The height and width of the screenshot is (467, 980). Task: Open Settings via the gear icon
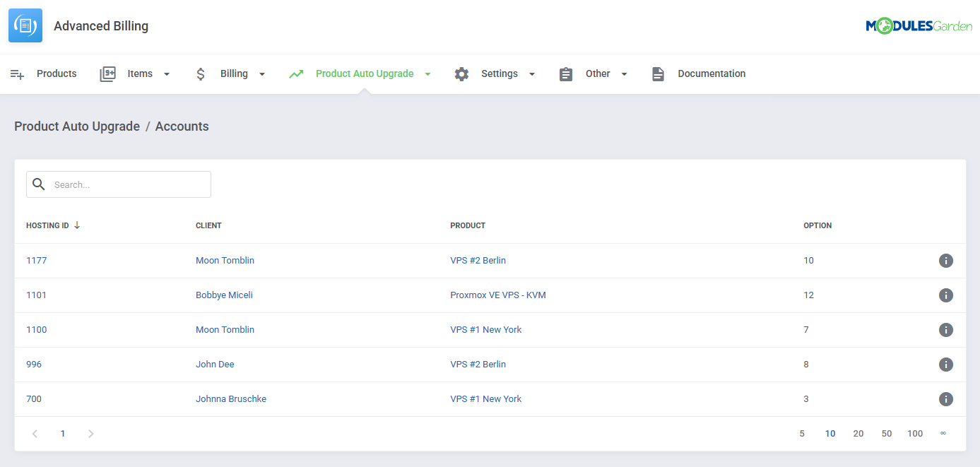click(x=461, y=73)
